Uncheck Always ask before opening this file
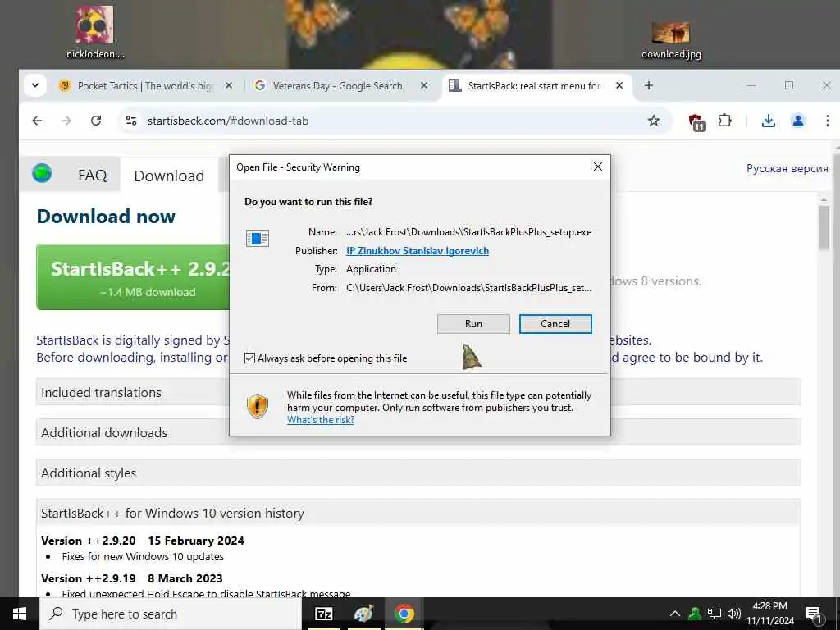This screenshot has width=840, height=630. [249, 358]
